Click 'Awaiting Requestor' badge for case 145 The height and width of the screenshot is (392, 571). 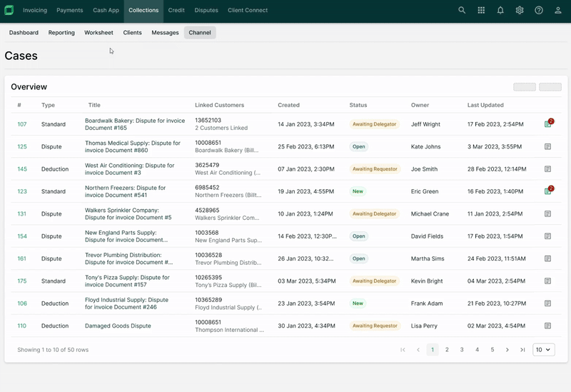coord(375,169)
